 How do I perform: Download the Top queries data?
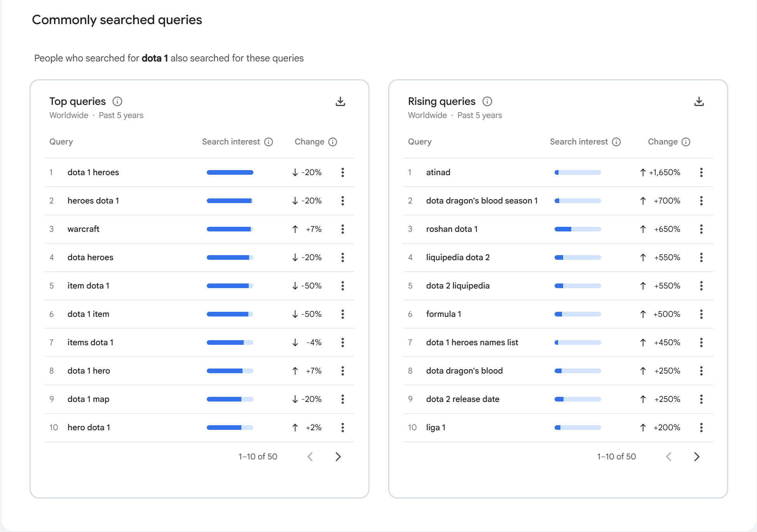(x=340, y=101)
